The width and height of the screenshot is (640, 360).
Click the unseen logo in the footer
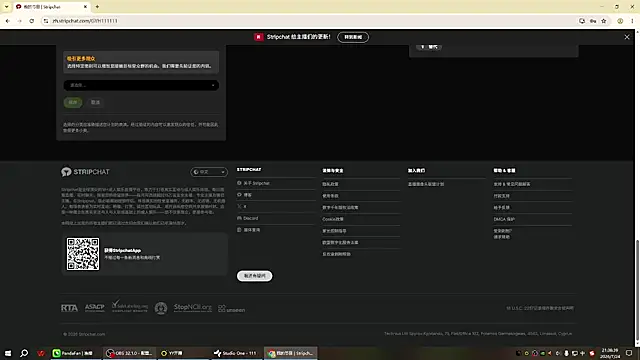[231, 309]
